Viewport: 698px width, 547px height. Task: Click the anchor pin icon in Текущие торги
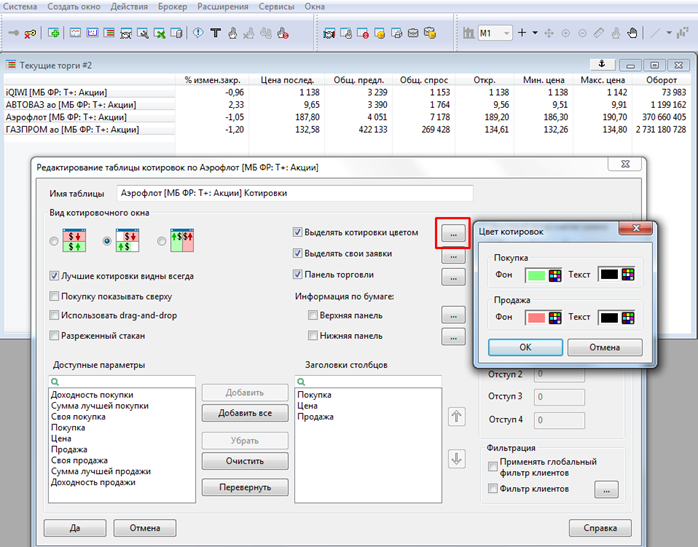point(602,65)
